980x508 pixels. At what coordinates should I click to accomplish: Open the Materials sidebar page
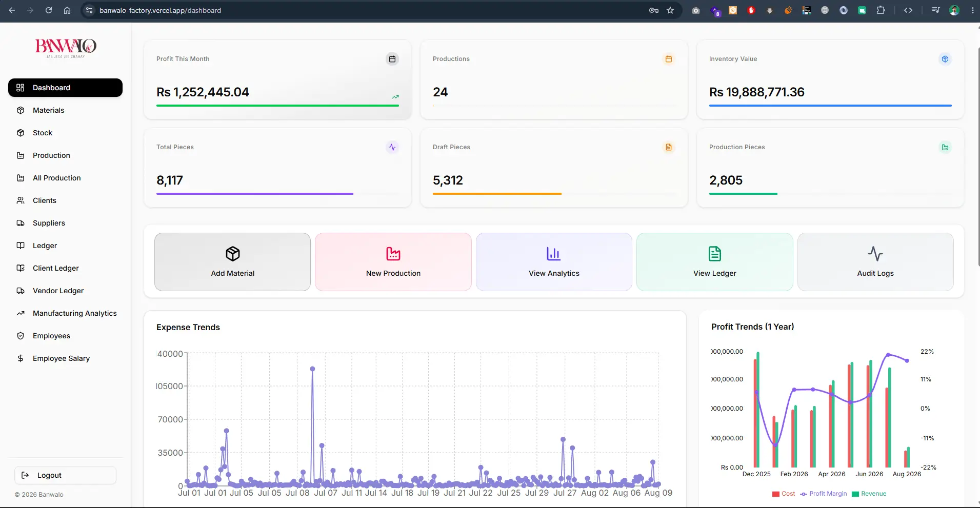click(65, 110)
